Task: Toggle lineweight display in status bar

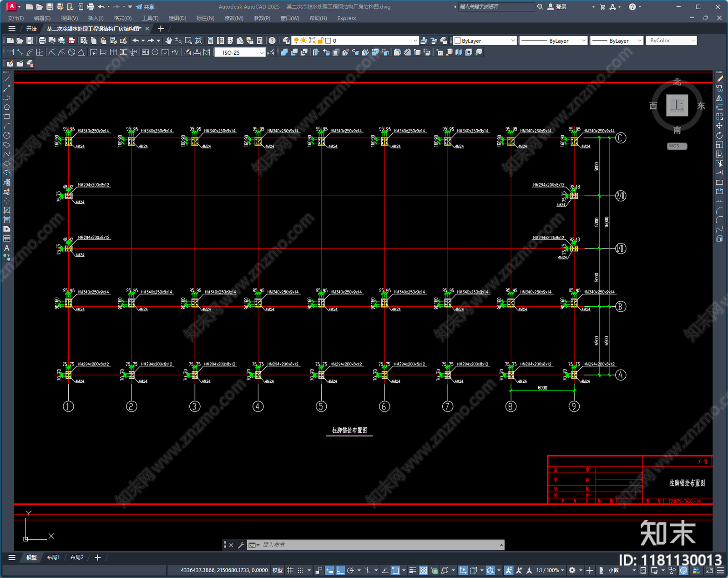Action: (x=413, y=570)
